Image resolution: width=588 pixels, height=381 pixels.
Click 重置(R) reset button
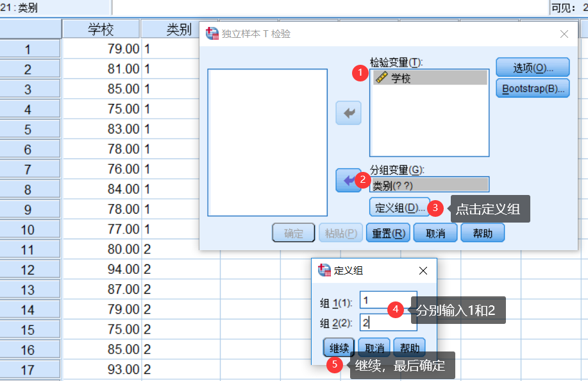click(388, 233)
